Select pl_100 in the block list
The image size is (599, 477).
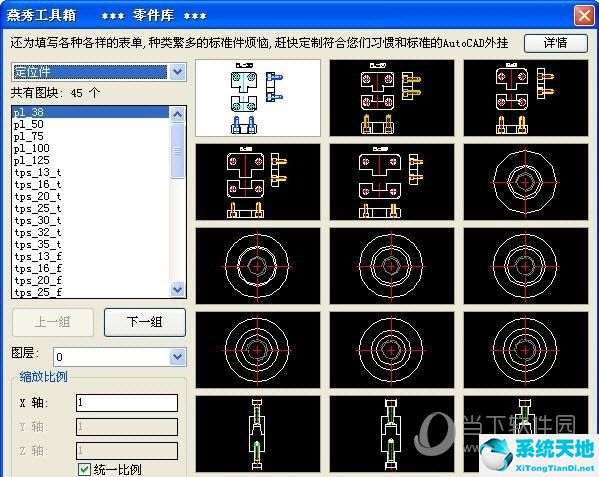pos(91,148)
